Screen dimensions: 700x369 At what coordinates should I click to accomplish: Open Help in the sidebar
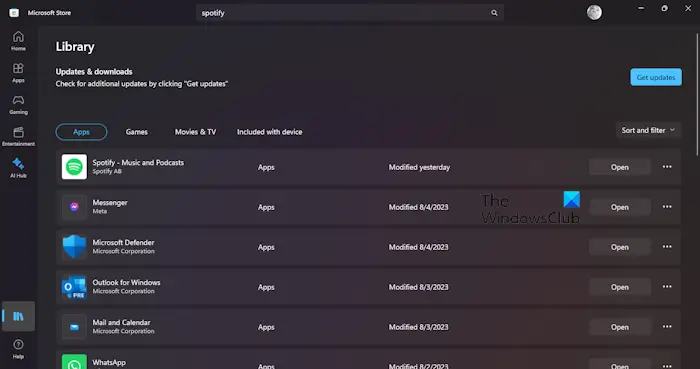tap(18, 348)
